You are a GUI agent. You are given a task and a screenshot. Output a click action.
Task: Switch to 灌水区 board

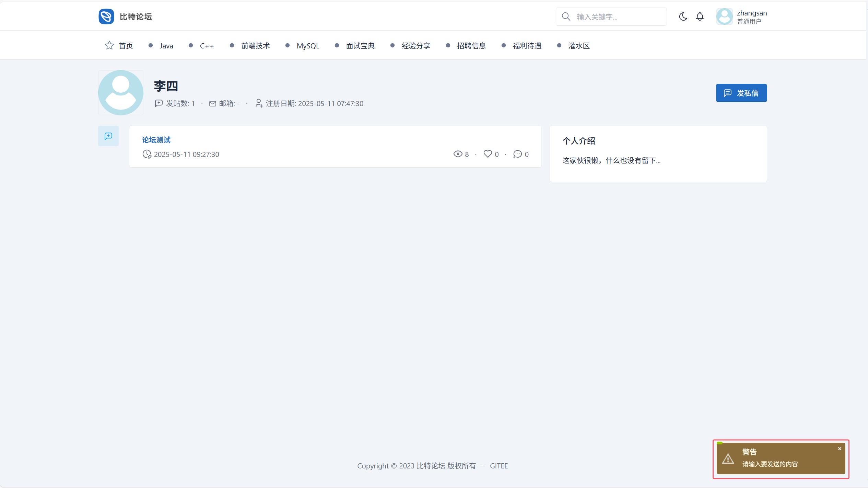(x=578, y=46)
